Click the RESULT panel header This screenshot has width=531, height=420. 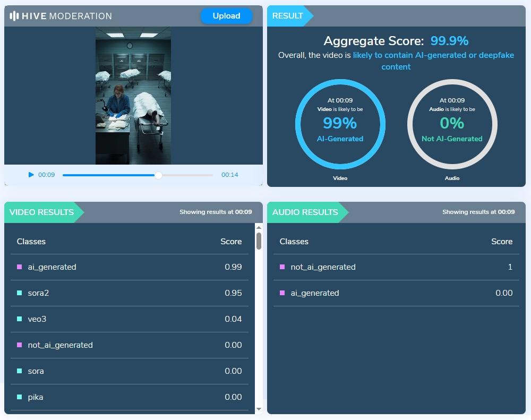(288, 16)
